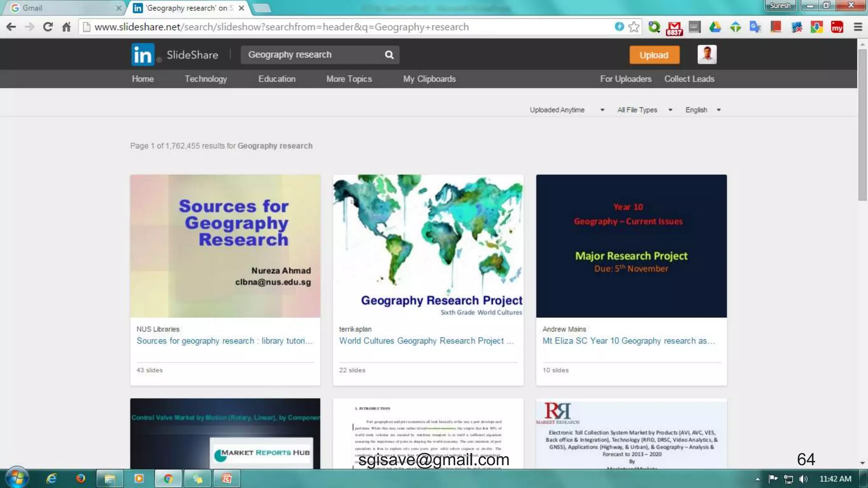Image resolution: width=868 pixels, height=488 pixels.
Task: Bookmark page with star icon
Action: pyautogui.click(x=634, y=27)
